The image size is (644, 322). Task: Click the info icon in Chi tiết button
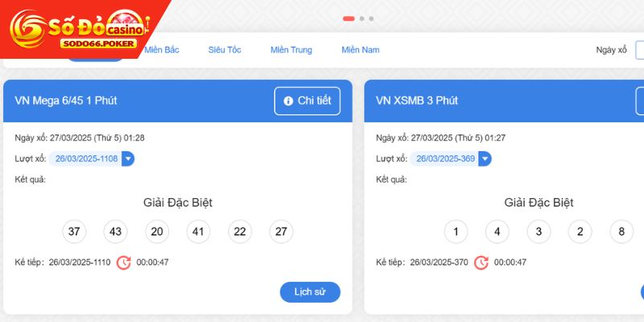(x=288, y=101)
